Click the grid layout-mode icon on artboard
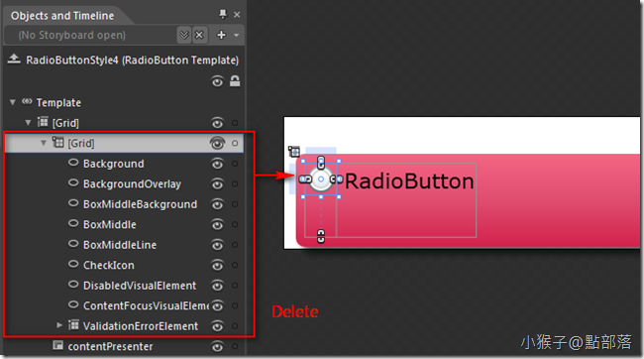Screen dimensions: 644x359 tap(294, 152)
